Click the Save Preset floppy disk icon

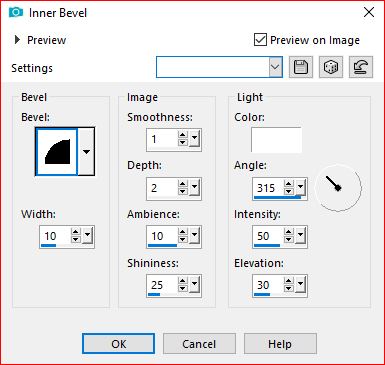pyautogui.click(x=301, y=67)
